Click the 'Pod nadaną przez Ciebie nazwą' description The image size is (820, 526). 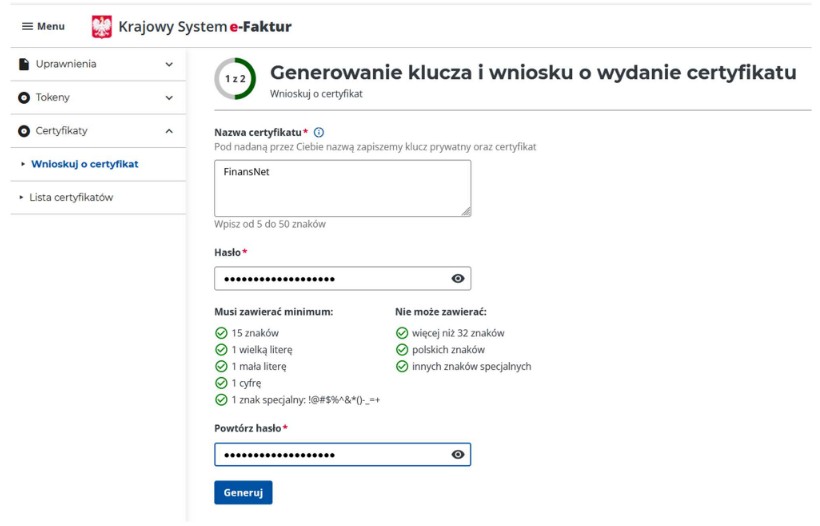pyautogui.click(x=375, y=147)
